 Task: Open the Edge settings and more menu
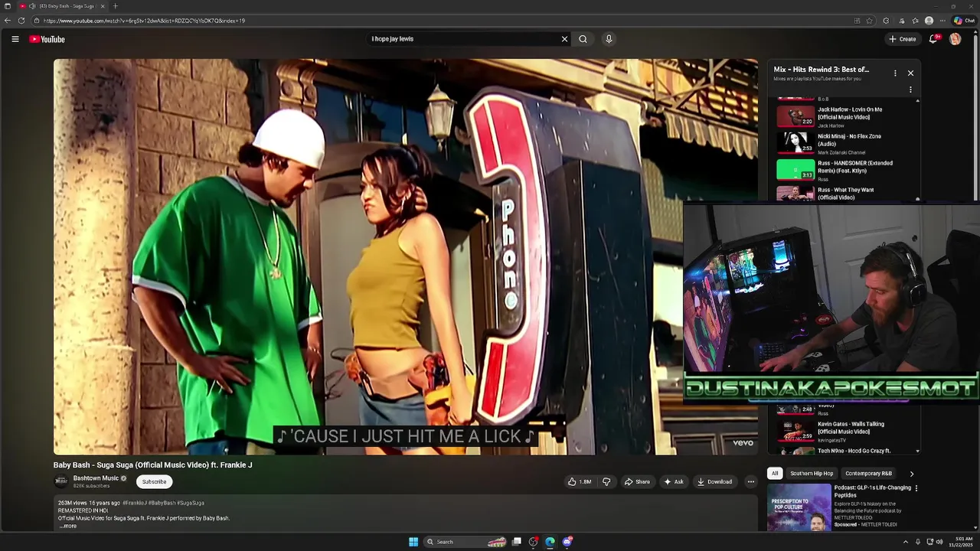click(942, 21)
